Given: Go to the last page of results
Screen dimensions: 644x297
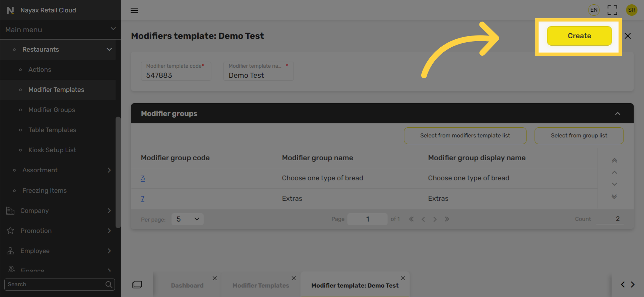Looking at the screenshot, I should click(x=447, y=219).
